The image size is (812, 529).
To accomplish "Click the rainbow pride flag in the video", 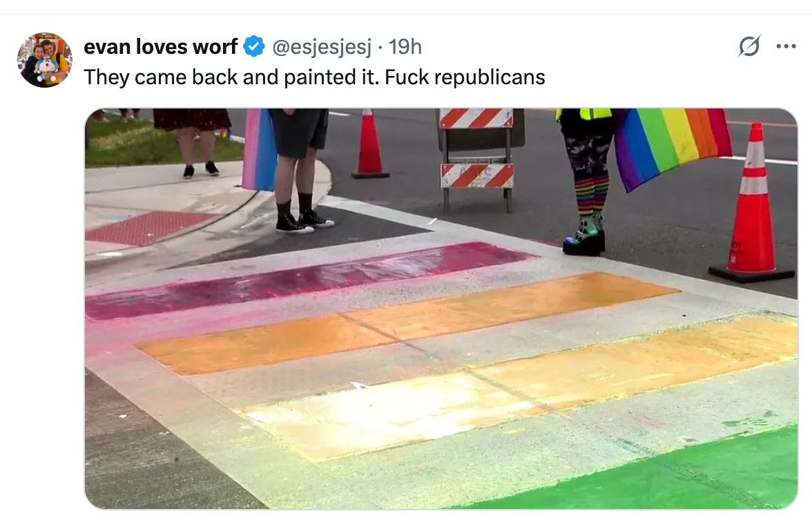I will (x=673, y=145).
